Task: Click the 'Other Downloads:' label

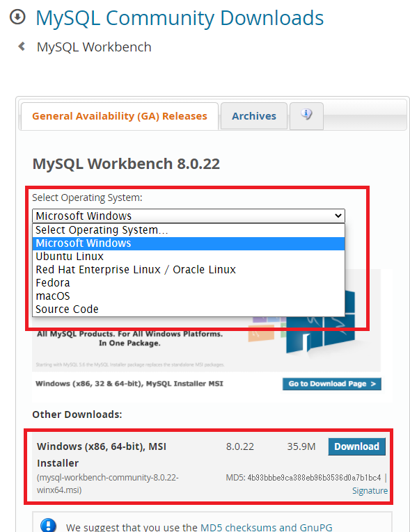Action: click(77, 414)
